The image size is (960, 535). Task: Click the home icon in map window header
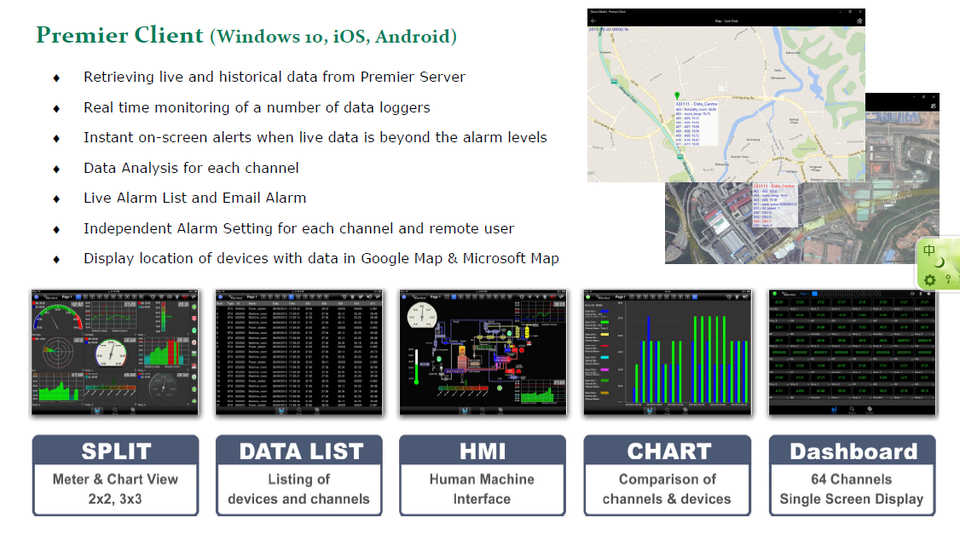click(x=860, y=21)
